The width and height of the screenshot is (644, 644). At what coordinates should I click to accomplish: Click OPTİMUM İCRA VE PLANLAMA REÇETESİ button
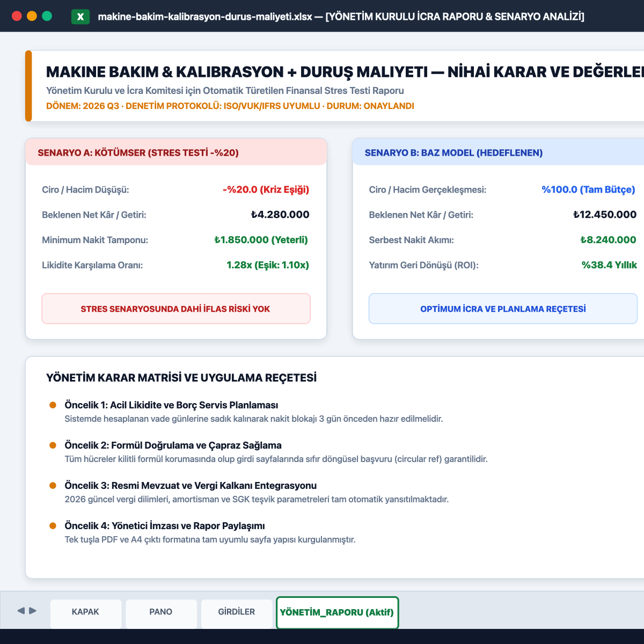point(503,309)
